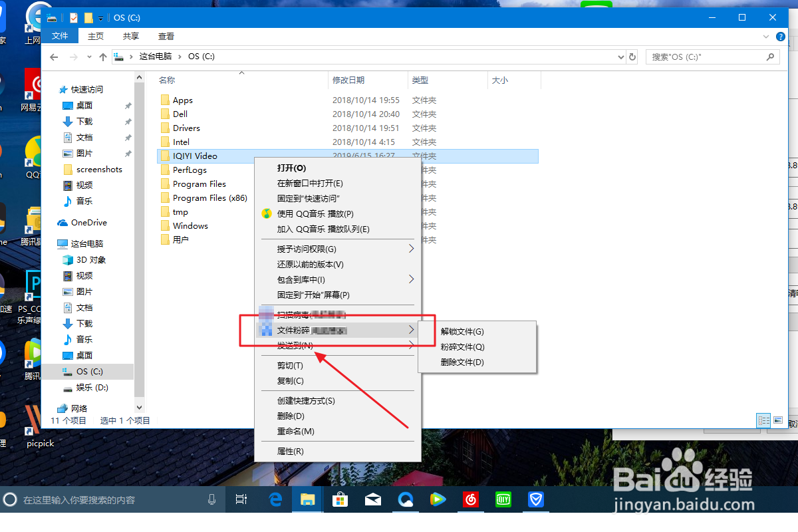Select 粉碎文件(Q) from the shredder submenu

464,346
